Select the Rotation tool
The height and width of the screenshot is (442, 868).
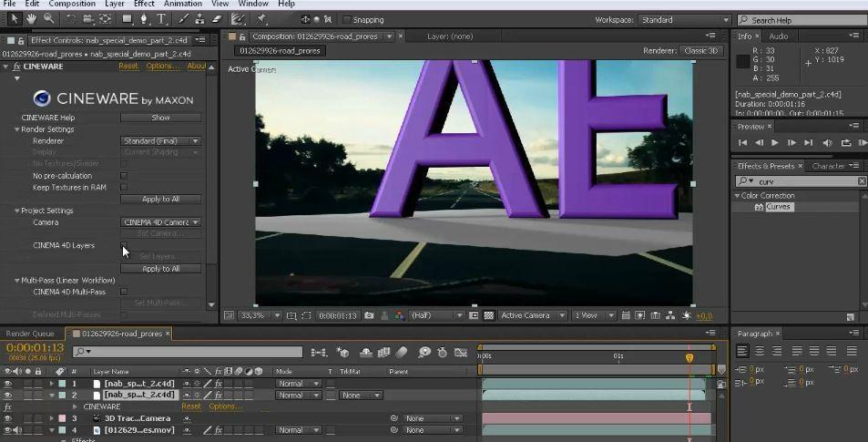click(x=71, y=19)
